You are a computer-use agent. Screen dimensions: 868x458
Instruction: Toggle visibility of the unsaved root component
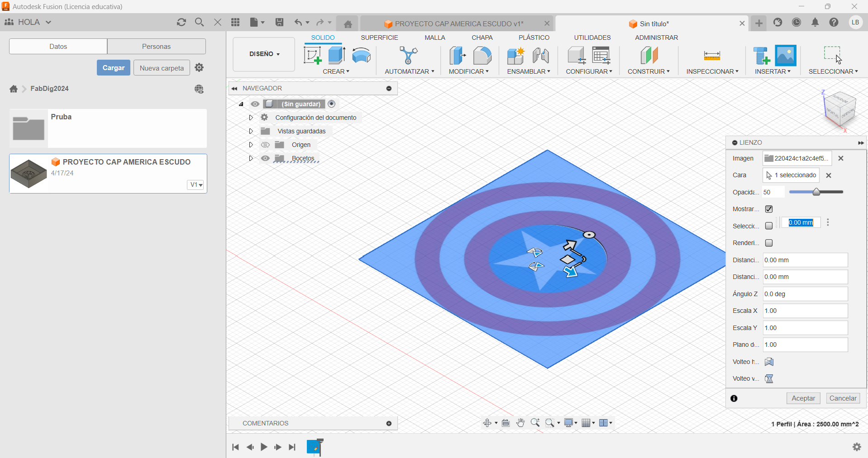(255, 104)
